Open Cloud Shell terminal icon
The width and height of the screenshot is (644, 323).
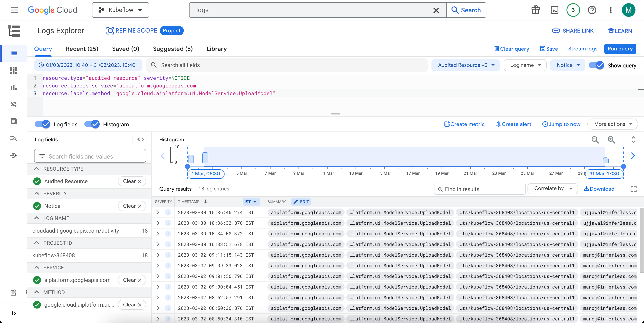pyautogui.click(x=554, y=10)
